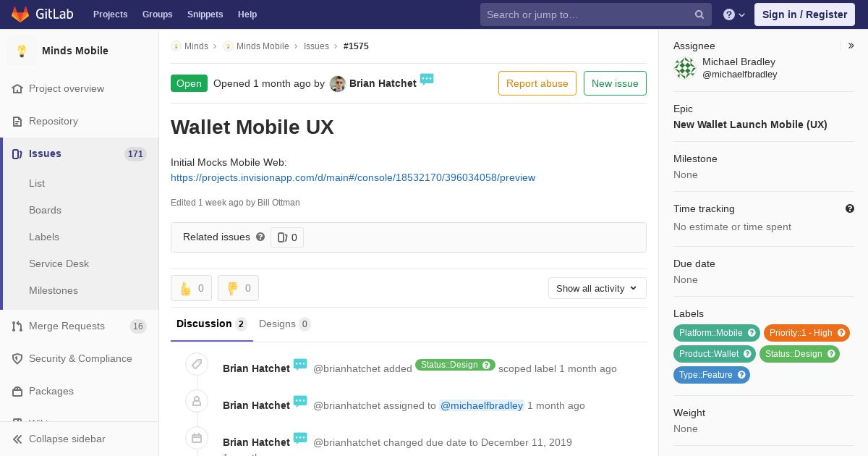Give the issue a thumbs down

click(x=238, y=288)
